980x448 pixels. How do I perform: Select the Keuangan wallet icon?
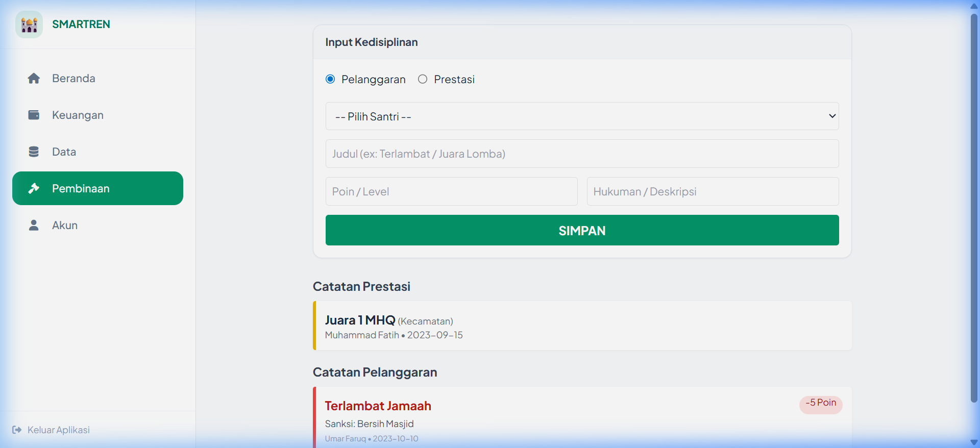click(34, 115)
